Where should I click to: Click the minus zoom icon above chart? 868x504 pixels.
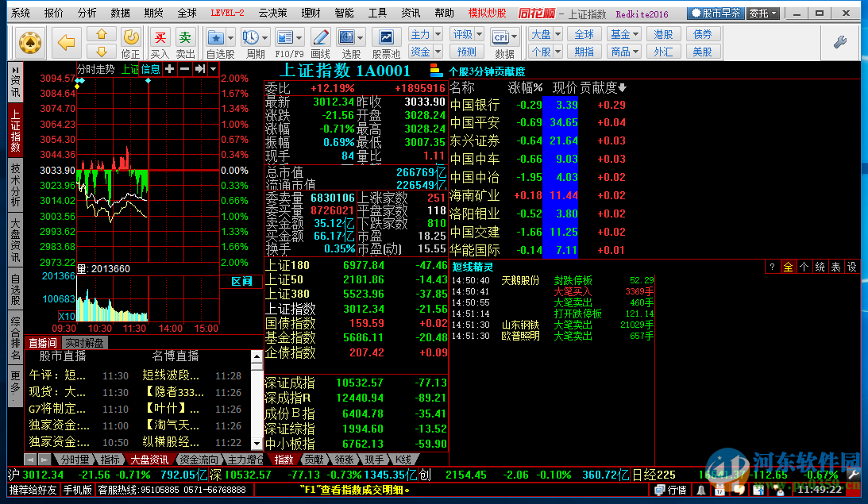click(184, 69)
